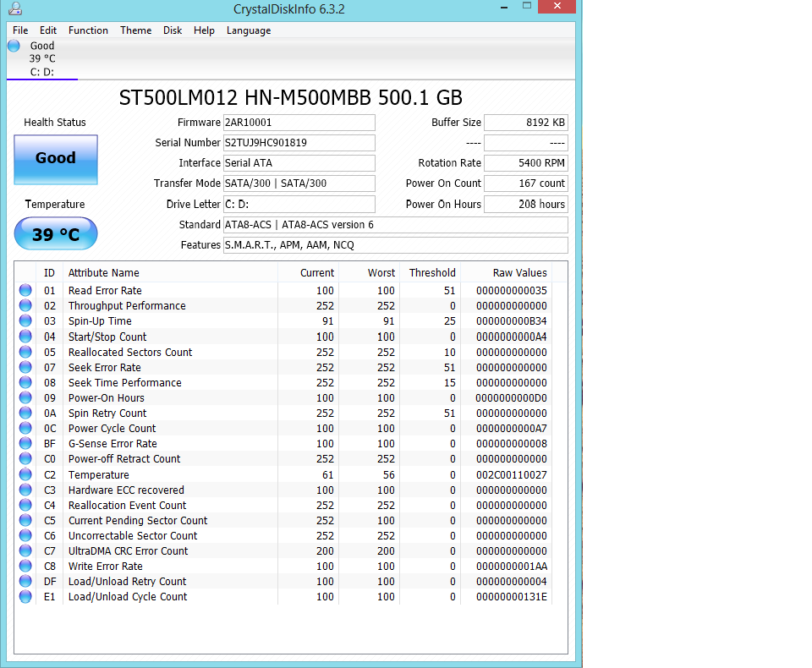The image size is (812, 668).
Task: Click the Current column header
Action: (x=308, y=273)
